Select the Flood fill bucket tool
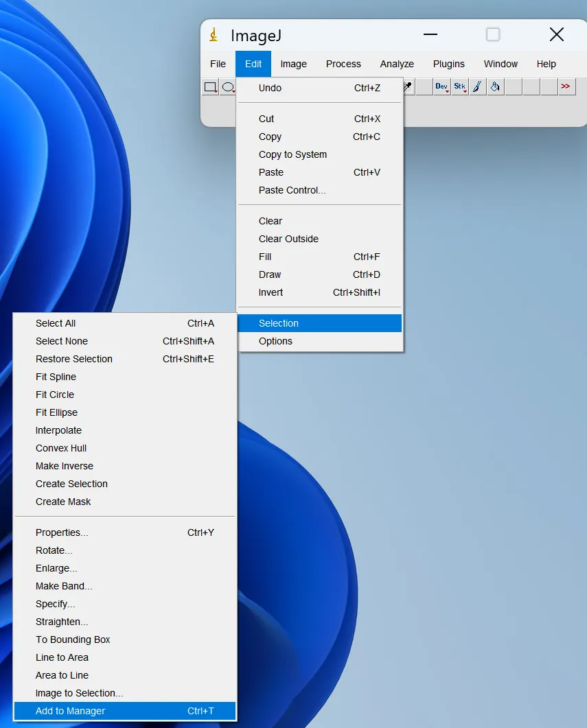 496,87
